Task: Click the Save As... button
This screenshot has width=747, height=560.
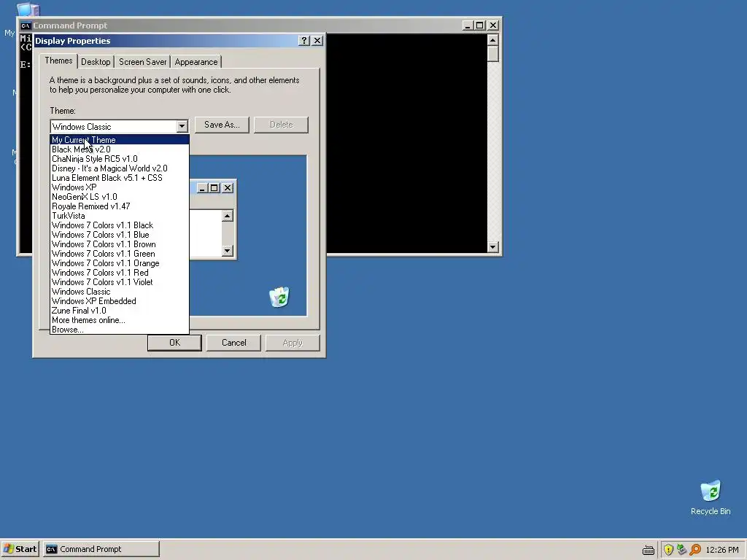Action: pos(222,125)
